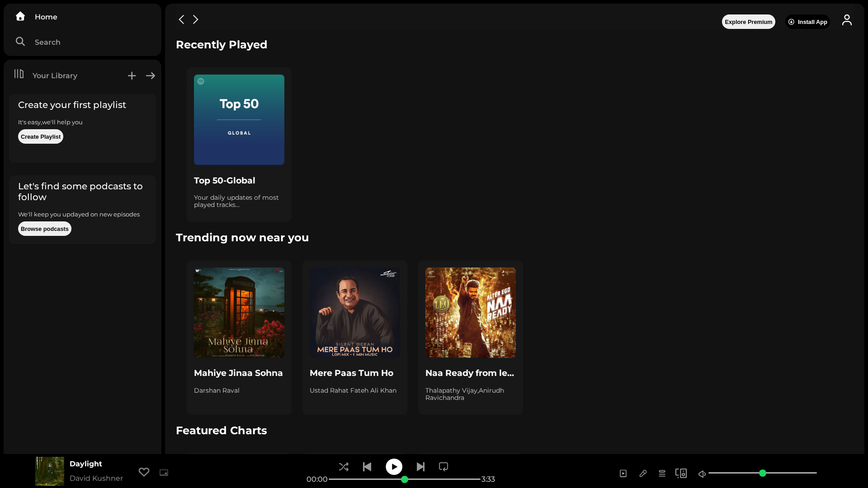This screenshot has height=488, width=868.
Task: Open picture-in-picture mini player icon
Action: (164, 473)
